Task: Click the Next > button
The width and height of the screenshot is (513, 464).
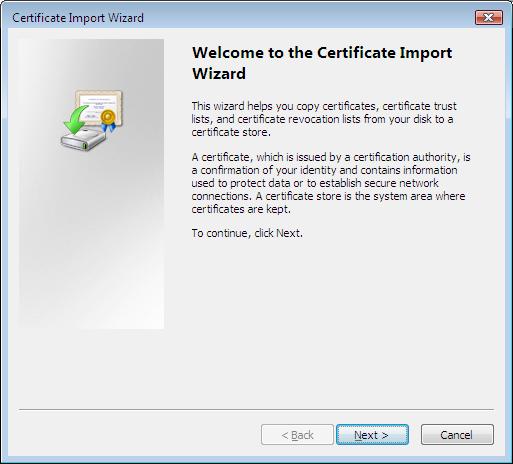Action: pos(372,435)
